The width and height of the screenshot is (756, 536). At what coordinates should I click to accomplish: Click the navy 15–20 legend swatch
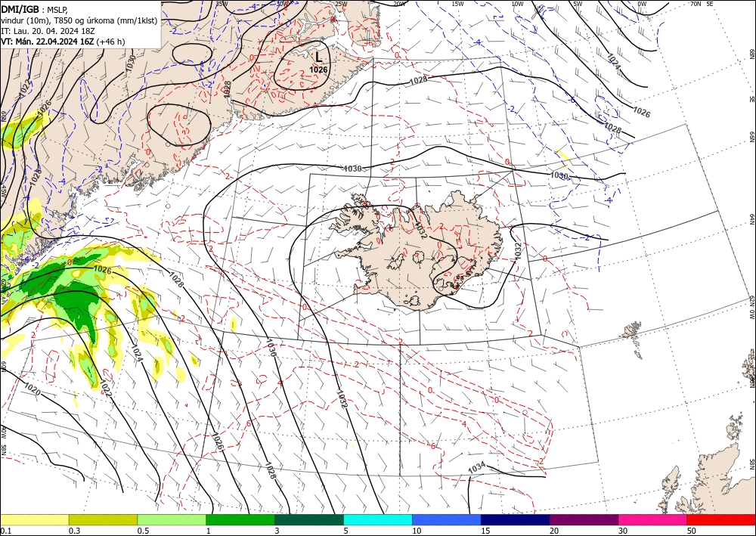[516, 519]
